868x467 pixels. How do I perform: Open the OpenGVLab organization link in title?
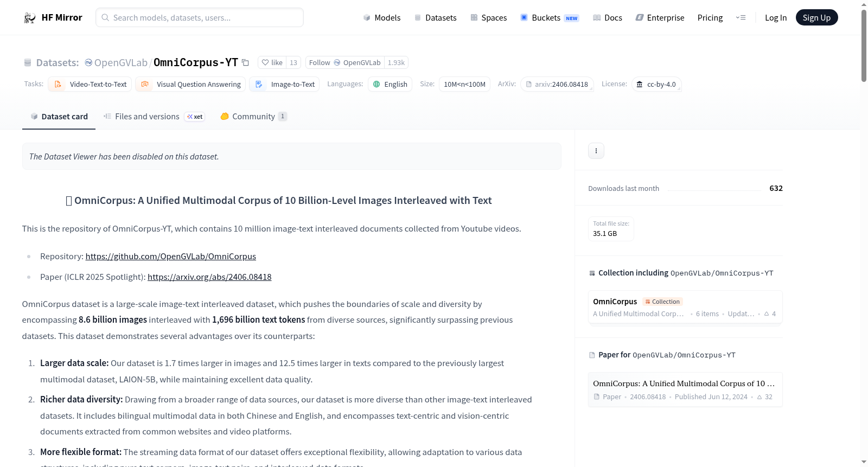pyautogui.click(x=120, y=62)
